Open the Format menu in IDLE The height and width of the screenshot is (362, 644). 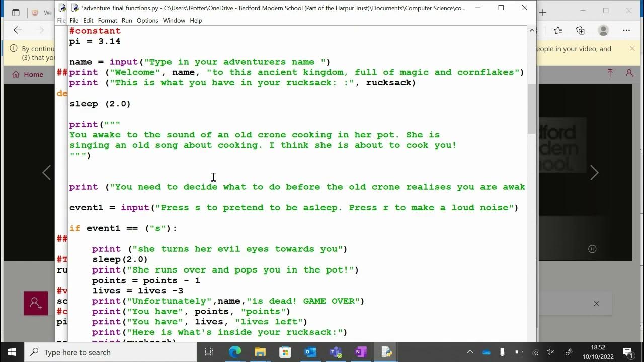(107, 20)
